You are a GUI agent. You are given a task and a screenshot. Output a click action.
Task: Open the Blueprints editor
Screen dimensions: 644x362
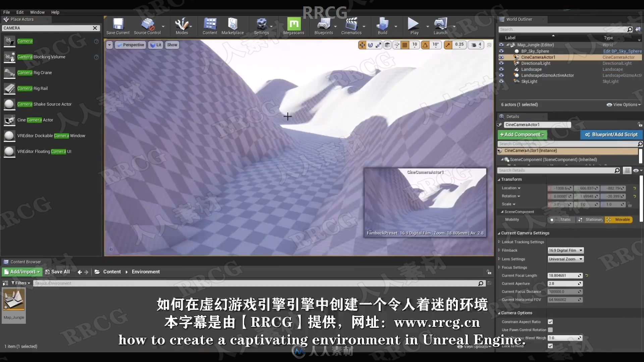click(323, 25)
